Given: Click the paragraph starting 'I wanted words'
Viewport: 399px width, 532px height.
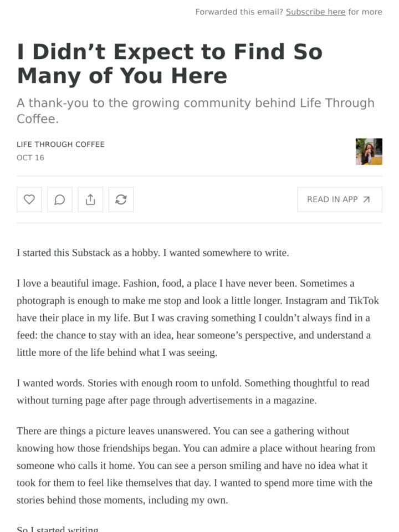Looking at the screenshot, I should click(193, 392).
